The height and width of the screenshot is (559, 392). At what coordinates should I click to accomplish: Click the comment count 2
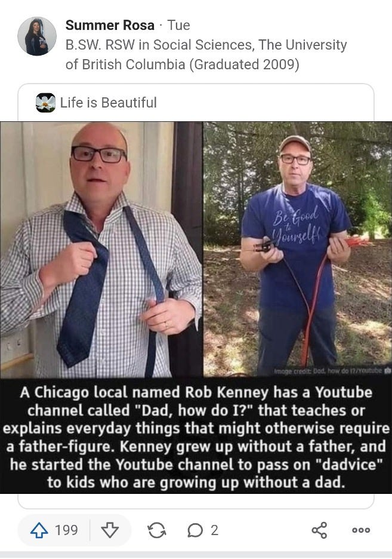point(214,530)
